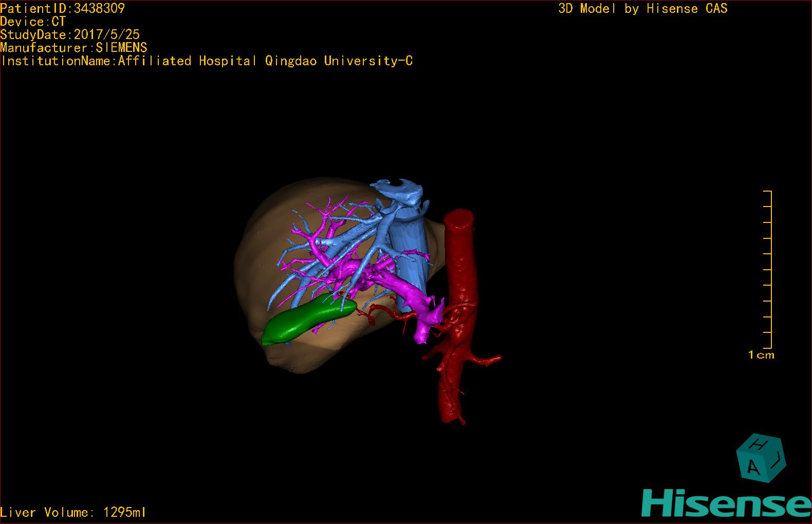
Task: Click the A face of orientation cube
Action: pos(753,467)
